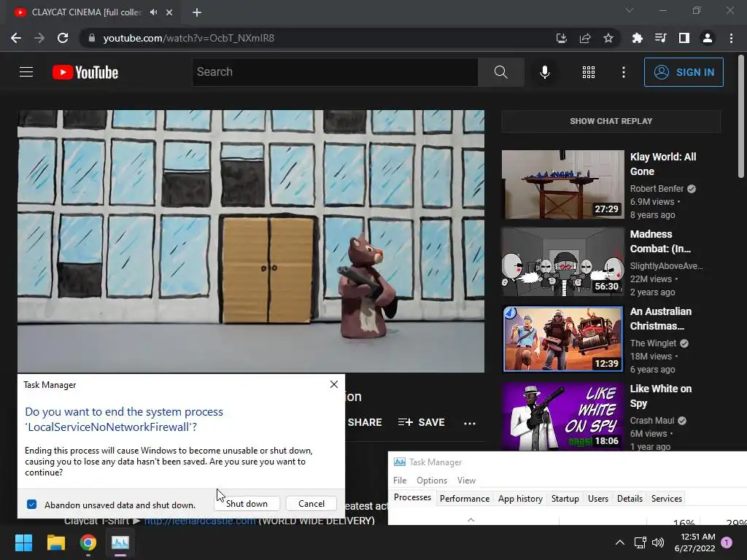Show hidden tray icons chevron
Viewport: 747px width, 560px height.
620,542
